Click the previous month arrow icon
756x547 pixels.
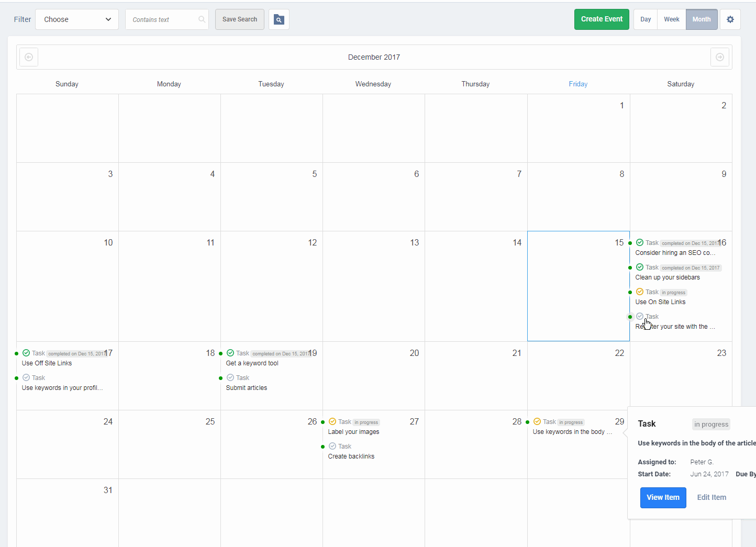click(x=29, y=57)
